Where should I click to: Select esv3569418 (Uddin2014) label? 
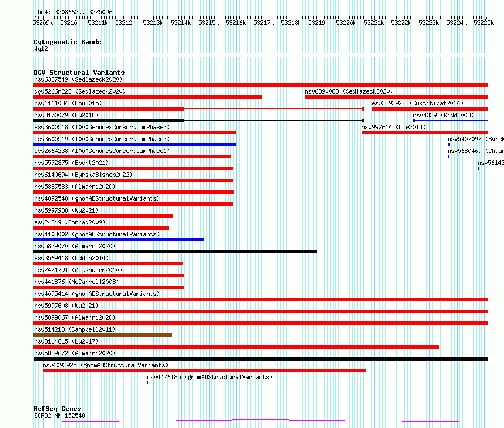click(x=71, y=258)
